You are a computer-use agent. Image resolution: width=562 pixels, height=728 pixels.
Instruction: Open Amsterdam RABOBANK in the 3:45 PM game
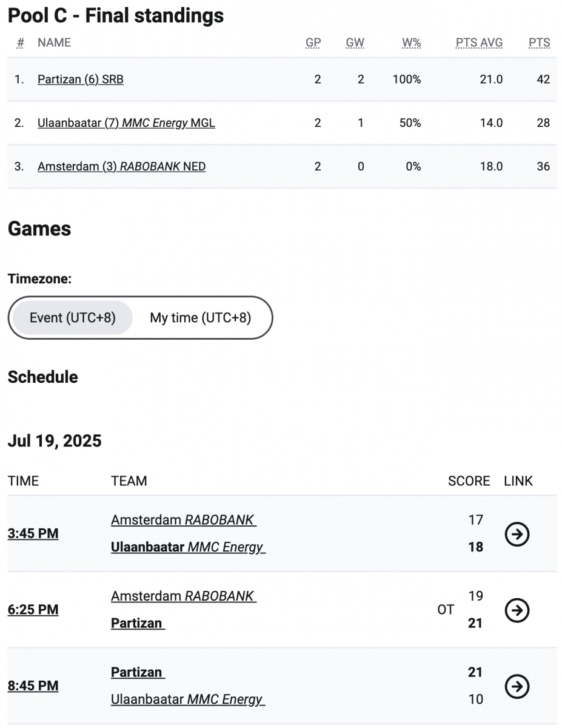pyautogui.click(x=184, y=520)
